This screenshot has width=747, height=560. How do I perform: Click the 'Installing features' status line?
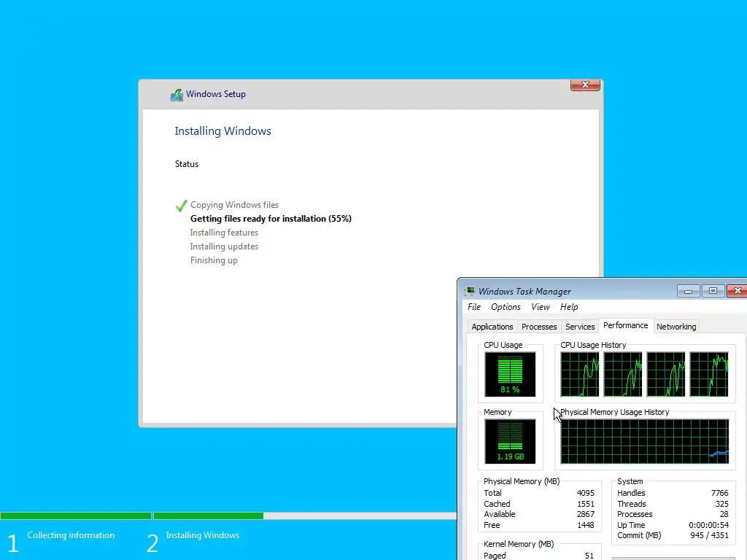[224, 233]
